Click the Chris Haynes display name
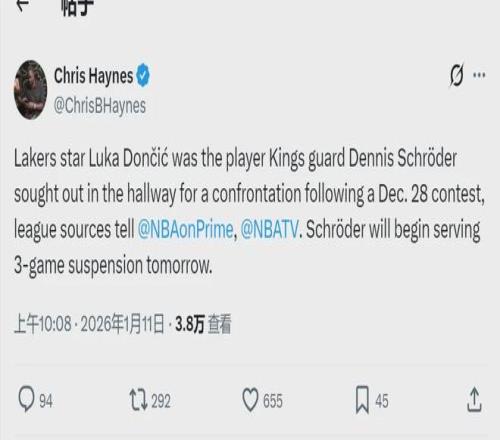 click(x=93, y=76)
